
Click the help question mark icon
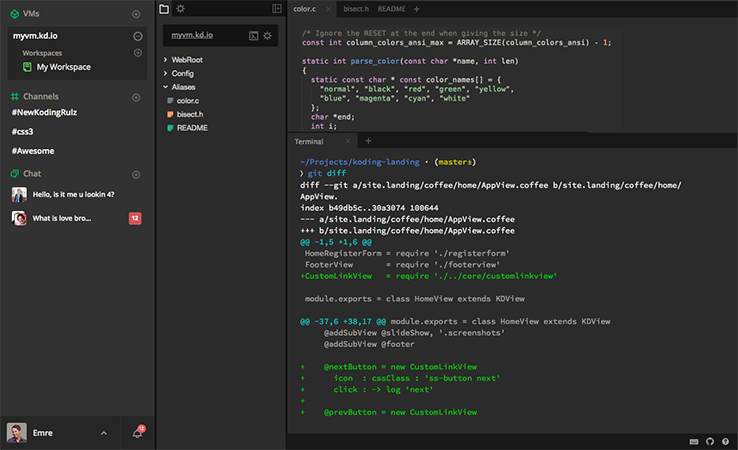click(725, 440)
